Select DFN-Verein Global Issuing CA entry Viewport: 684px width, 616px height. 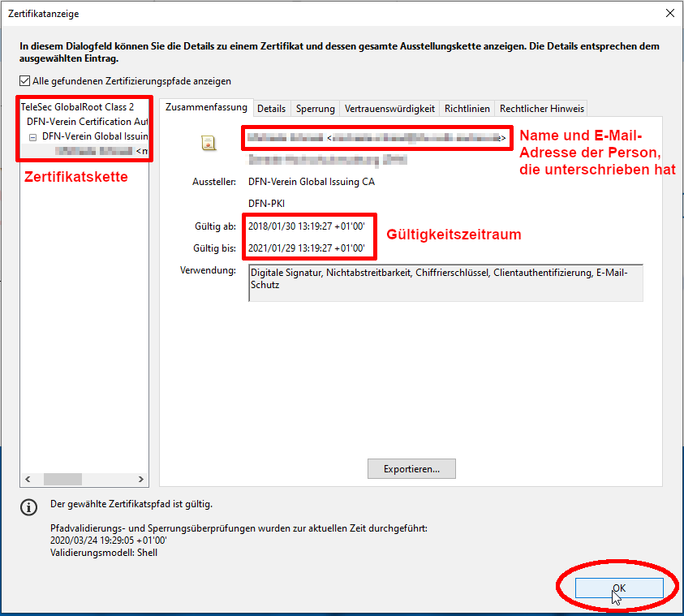click(94, 136)
